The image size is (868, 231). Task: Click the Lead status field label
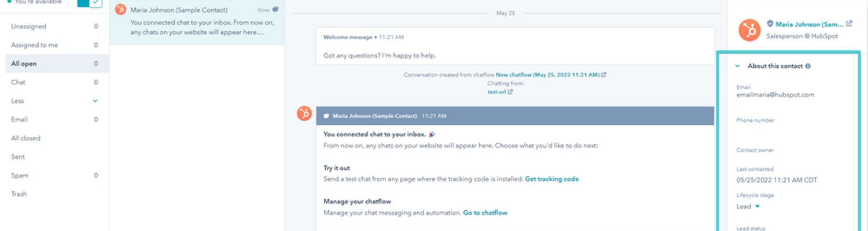[749, 228]
